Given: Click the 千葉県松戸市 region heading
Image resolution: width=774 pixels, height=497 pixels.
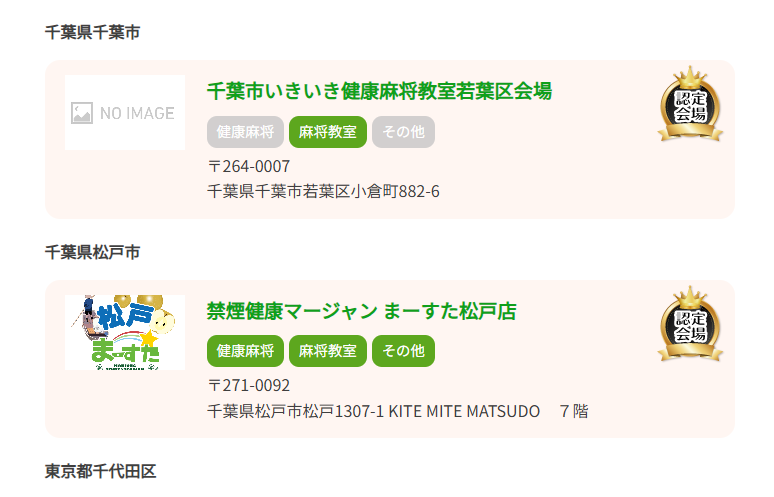Looking at the screenshot, I should click(x=92, y=252).
